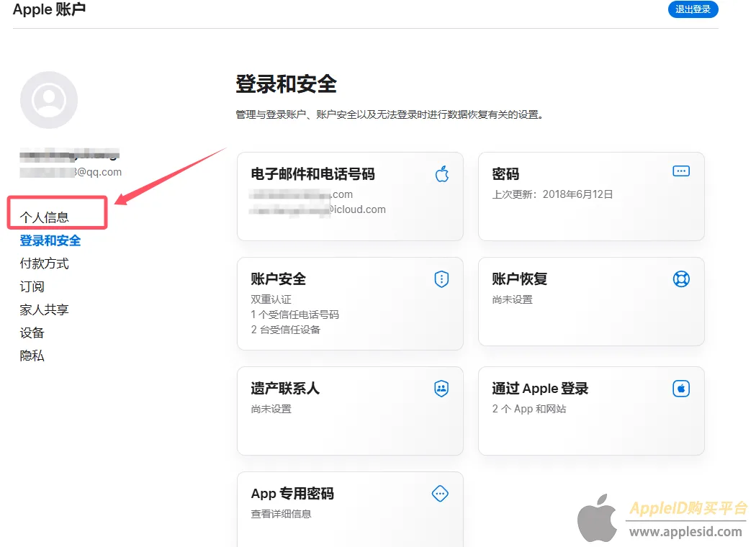Screen dimensions: 756x547
Task: Select 设备 in the sidebar
Action: (32, 333)
